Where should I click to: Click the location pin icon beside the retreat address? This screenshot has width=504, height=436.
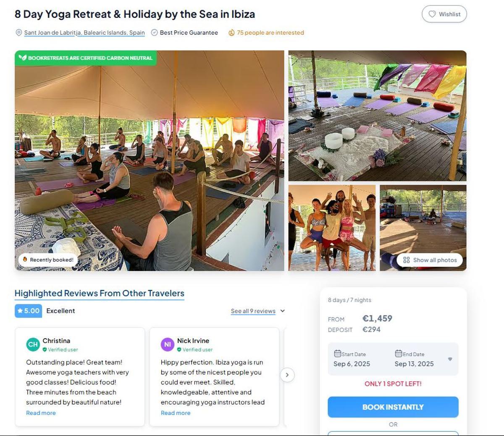[x=18, y=32]
